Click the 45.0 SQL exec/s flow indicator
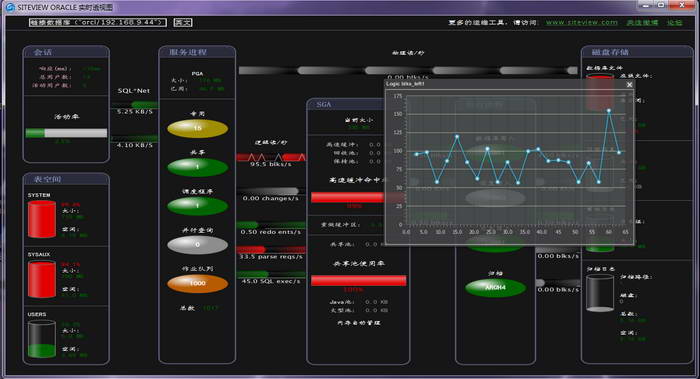This screenshot has height=379, width=700. coord(271,274)
